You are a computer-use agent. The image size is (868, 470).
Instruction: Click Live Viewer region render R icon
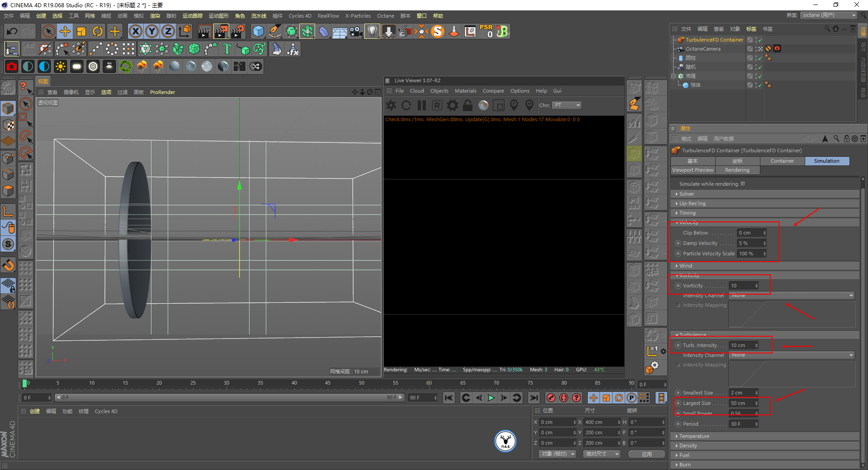[x=437, y=105]
